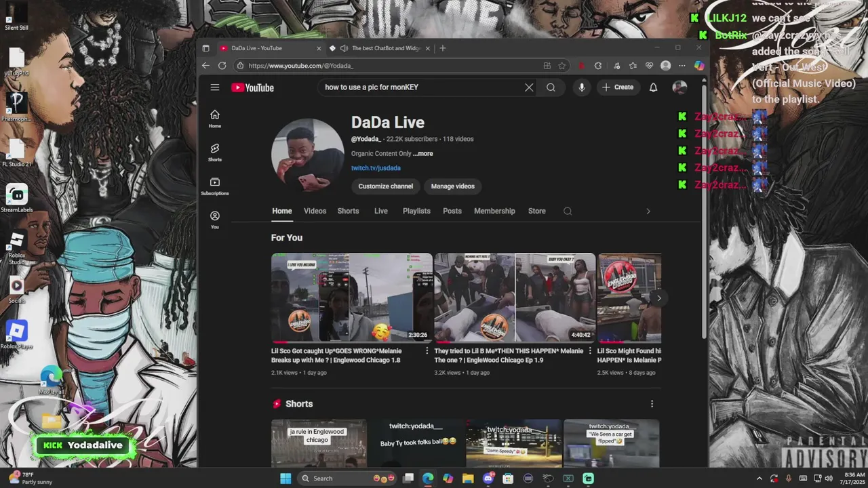
Task: Open Shorts section three-dot options
Action: point(652,404)
